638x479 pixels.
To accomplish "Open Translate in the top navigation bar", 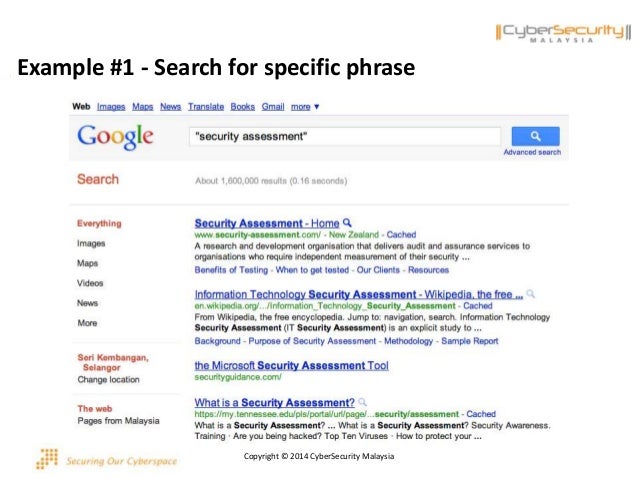I will [x=206, y=107].
